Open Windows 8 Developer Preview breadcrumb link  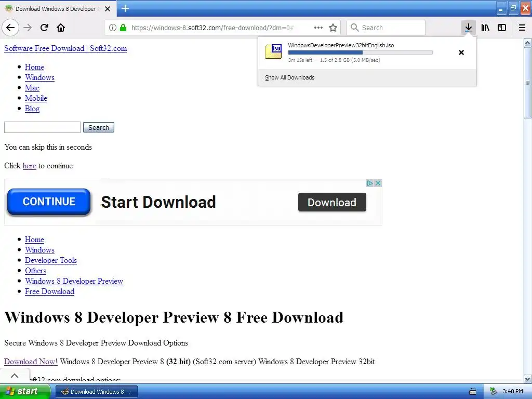pos(74,281)
